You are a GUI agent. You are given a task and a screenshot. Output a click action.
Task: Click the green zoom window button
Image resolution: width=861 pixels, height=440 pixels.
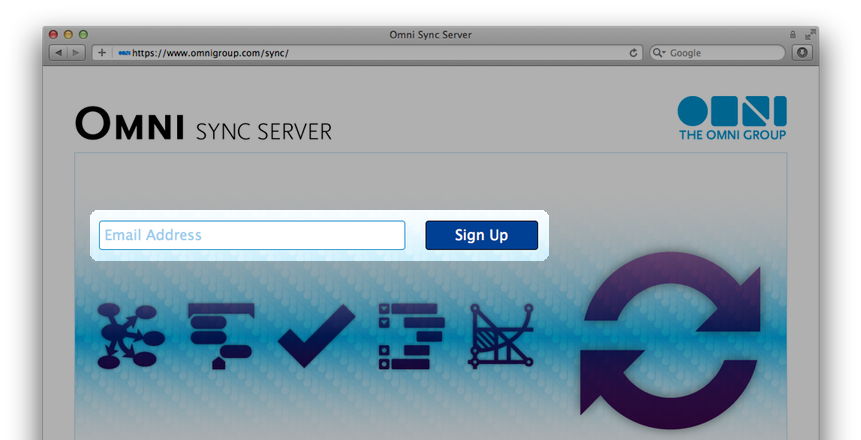coord(83,35)
